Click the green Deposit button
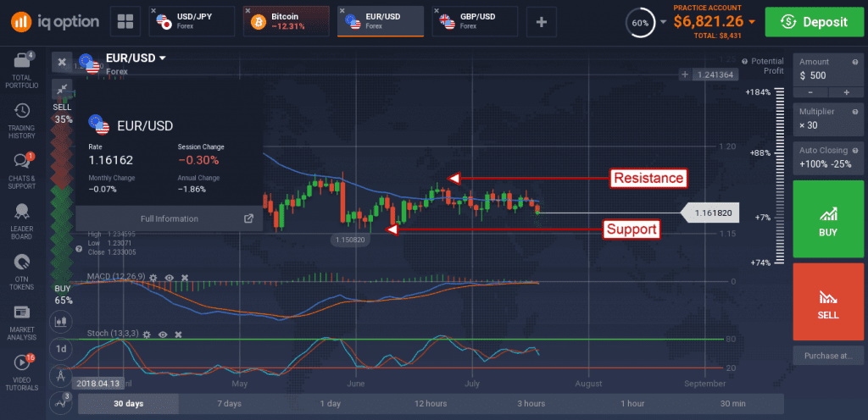 click(815, 21)
